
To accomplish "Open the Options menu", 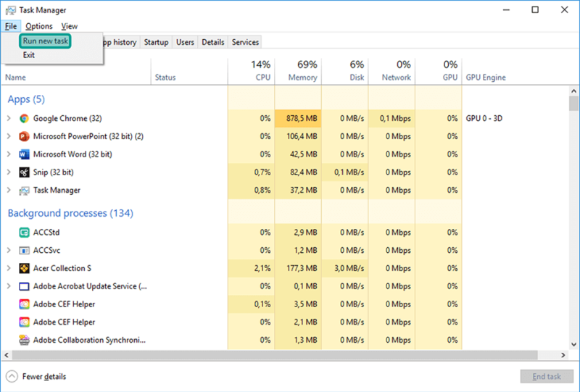I will click(x=39, y=26).
